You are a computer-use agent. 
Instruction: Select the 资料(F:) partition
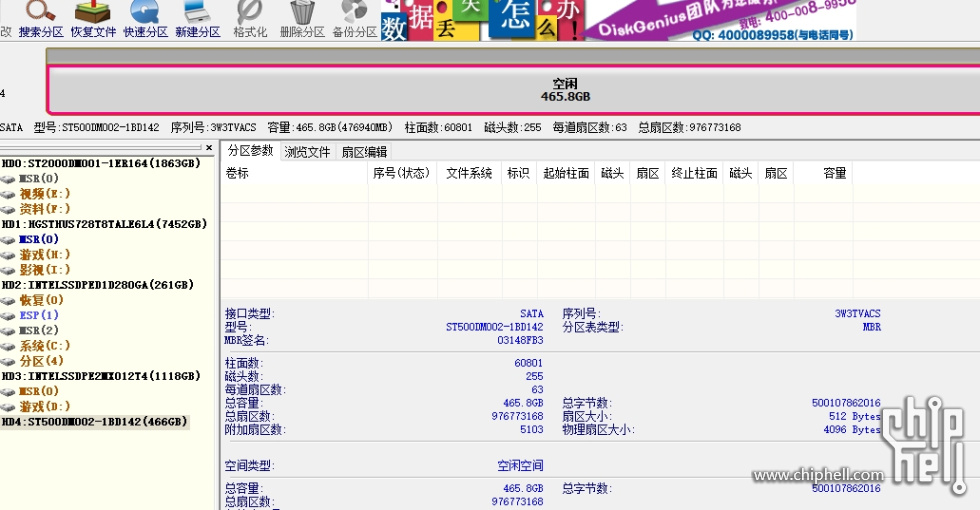click(x=44, y=209)
